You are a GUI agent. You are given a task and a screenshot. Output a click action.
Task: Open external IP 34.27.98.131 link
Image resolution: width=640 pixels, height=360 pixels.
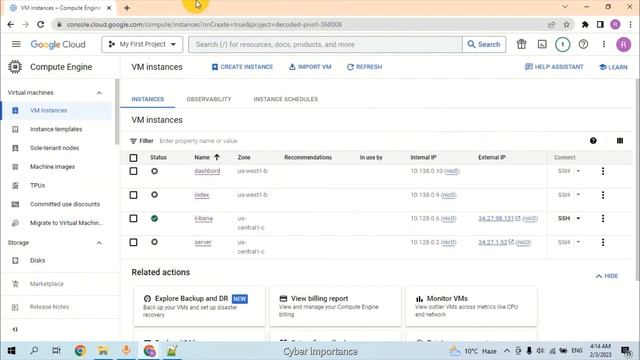coord(496,218)
